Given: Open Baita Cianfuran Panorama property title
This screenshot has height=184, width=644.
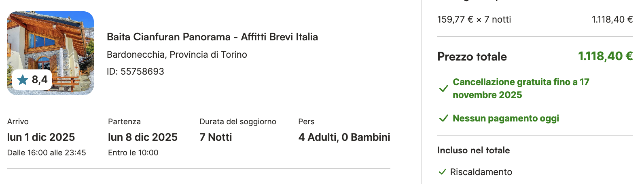Looking at the screenshot, I should coord(212,37).
